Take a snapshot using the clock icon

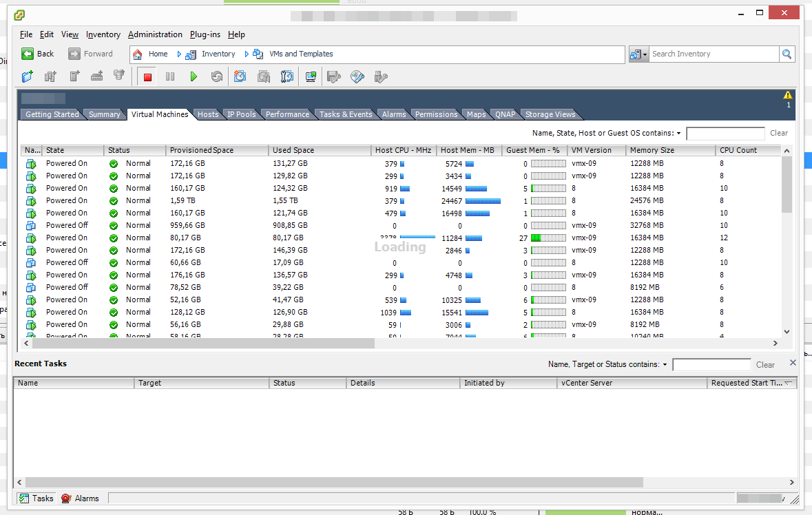pos(240,76)
